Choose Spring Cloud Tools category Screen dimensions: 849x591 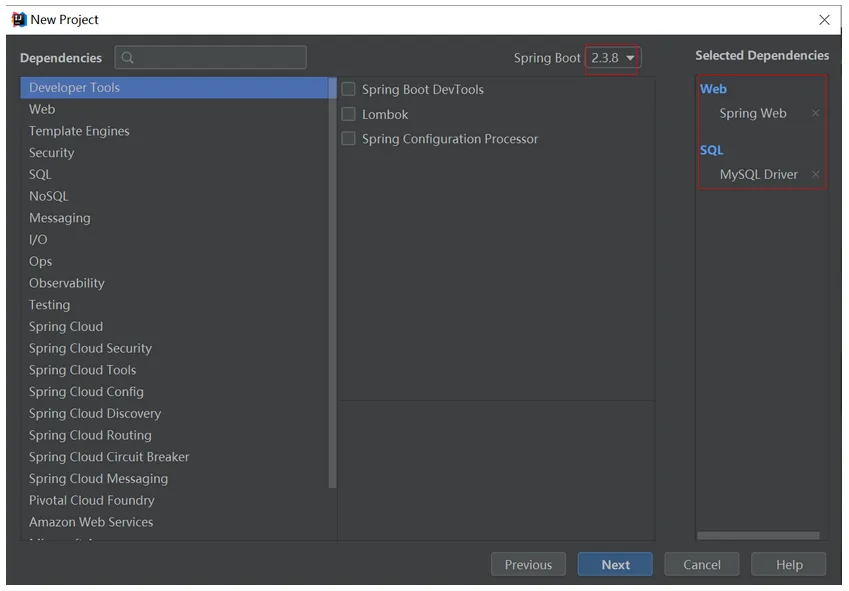tap(174, 370)
